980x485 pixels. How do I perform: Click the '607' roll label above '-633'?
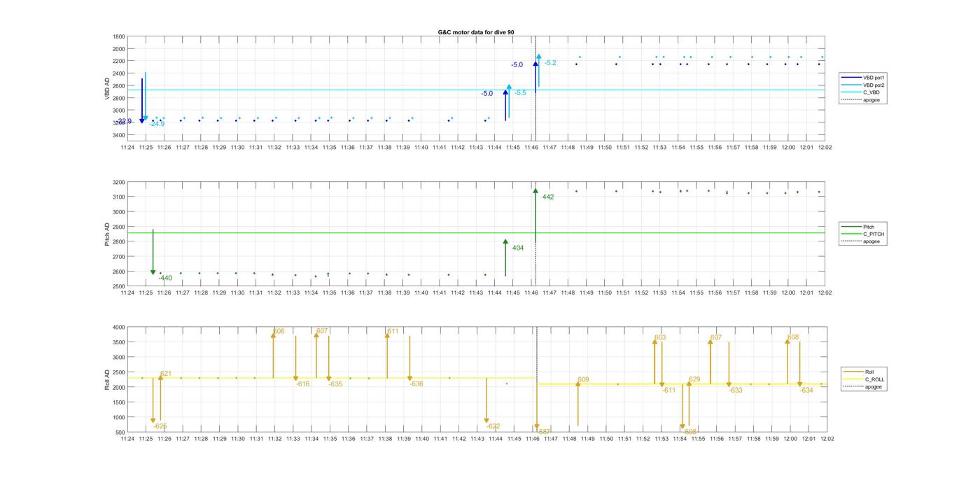click(x=716, y=338)
